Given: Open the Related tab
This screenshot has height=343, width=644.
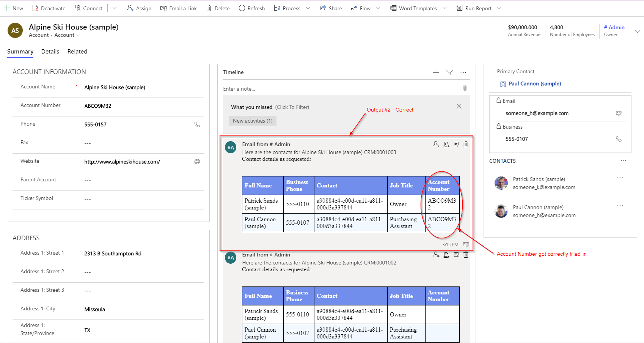Looking at the screenshot, I should click(x=77, y=52).
